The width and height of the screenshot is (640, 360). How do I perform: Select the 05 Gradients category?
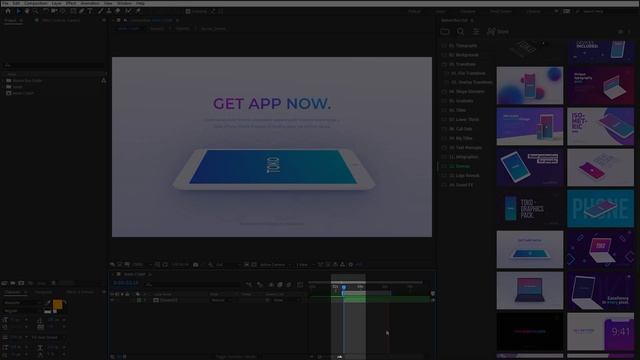pos(461,101)
